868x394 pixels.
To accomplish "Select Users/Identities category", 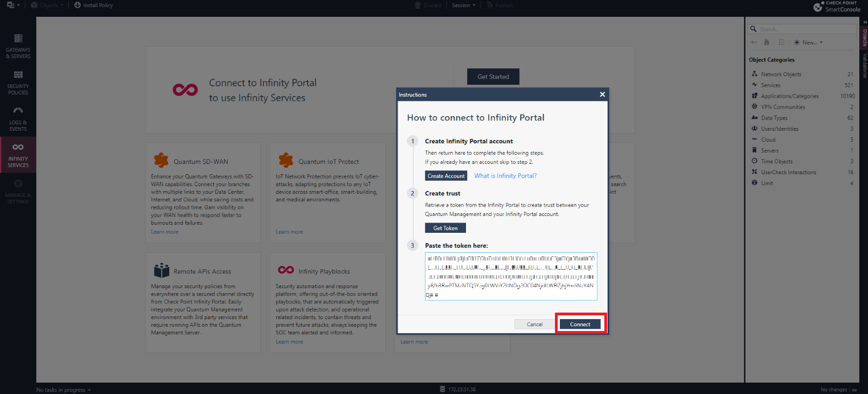I will [802, 129].
